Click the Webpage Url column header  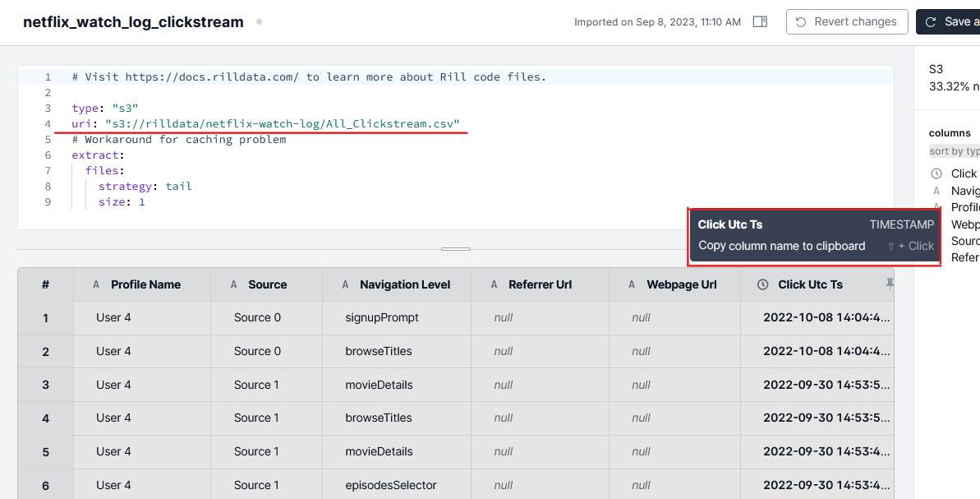click(x=674, y=284)
